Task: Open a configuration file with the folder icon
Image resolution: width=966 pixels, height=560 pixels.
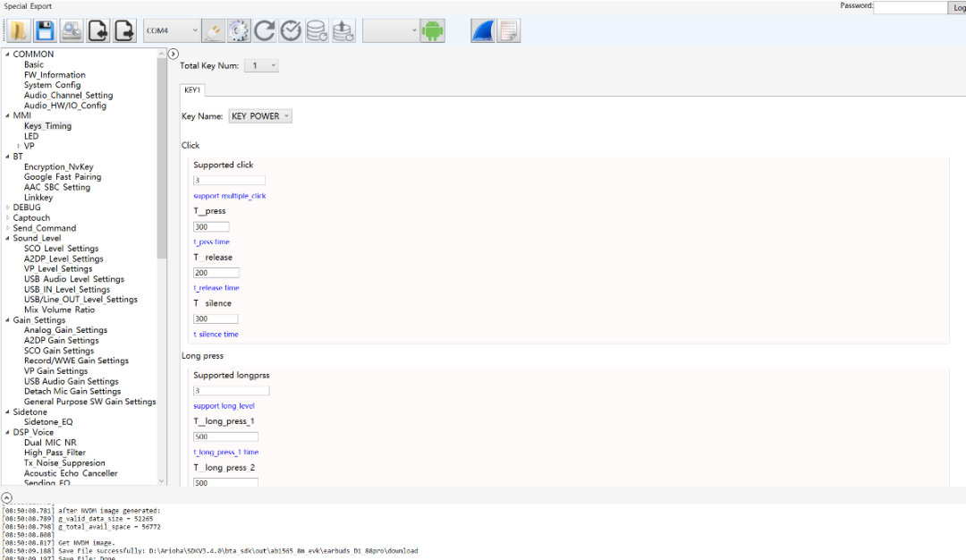Action: [16, 30]
